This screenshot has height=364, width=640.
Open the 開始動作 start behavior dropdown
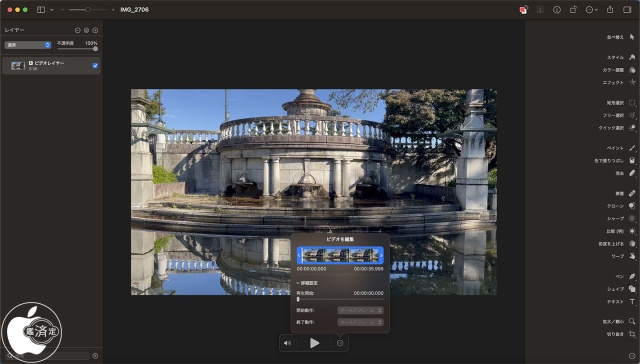point(360,310)
